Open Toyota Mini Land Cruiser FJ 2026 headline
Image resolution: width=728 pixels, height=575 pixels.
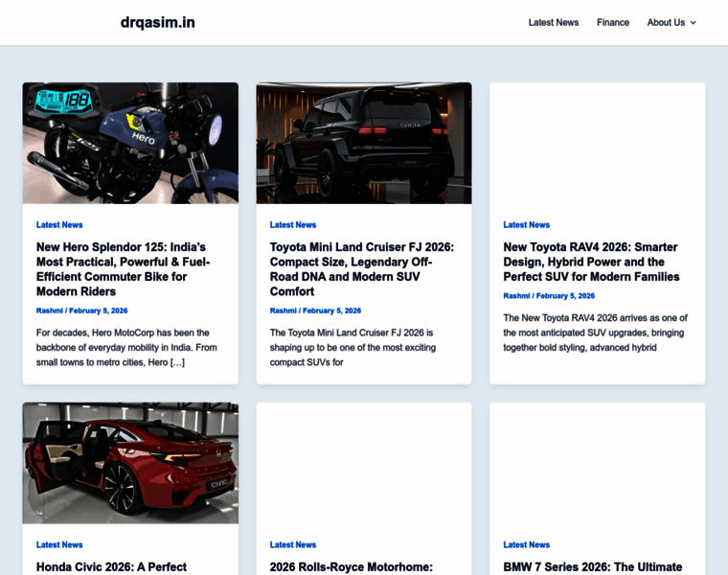[362, 269]
